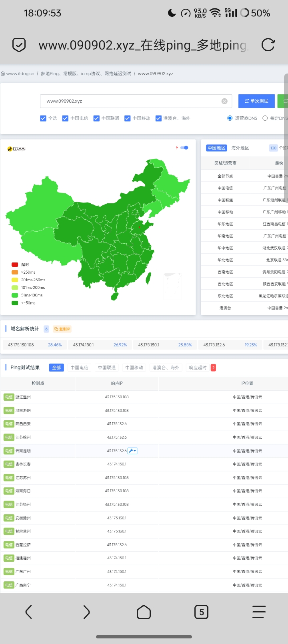
Task: Click the 电信 tag on the 广东广州 row
Action: click(x=9, y=572)
